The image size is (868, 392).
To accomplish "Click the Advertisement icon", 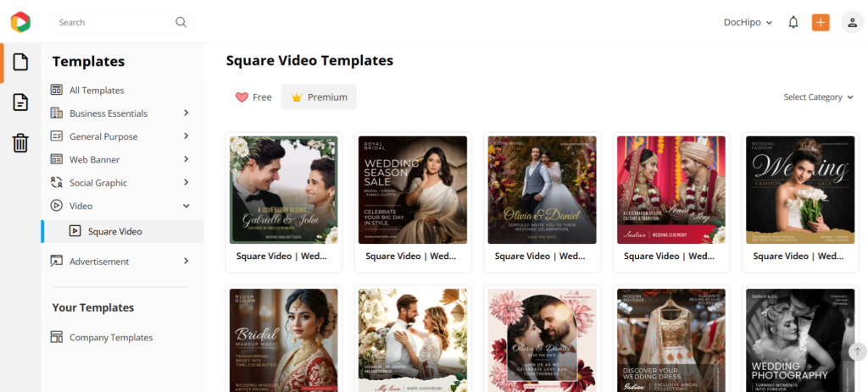I will coord(57,261).
